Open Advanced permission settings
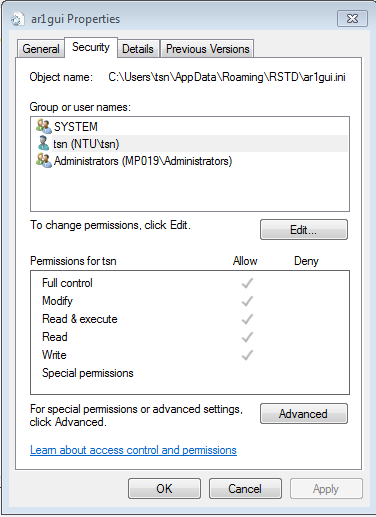 click(x=304, y=414)
